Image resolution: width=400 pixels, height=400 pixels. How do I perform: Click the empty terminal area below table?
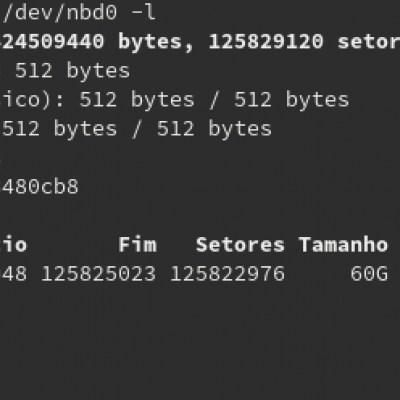tap(200, 343)
